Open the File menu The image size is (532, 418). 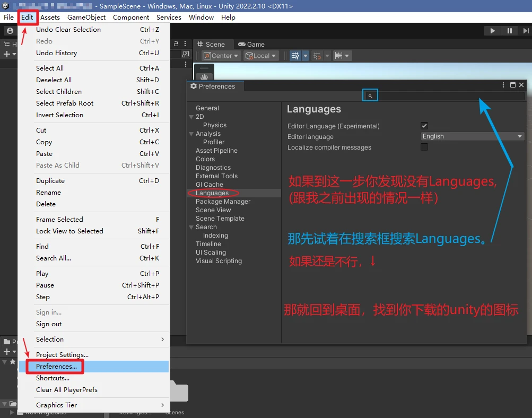point(8,18)
